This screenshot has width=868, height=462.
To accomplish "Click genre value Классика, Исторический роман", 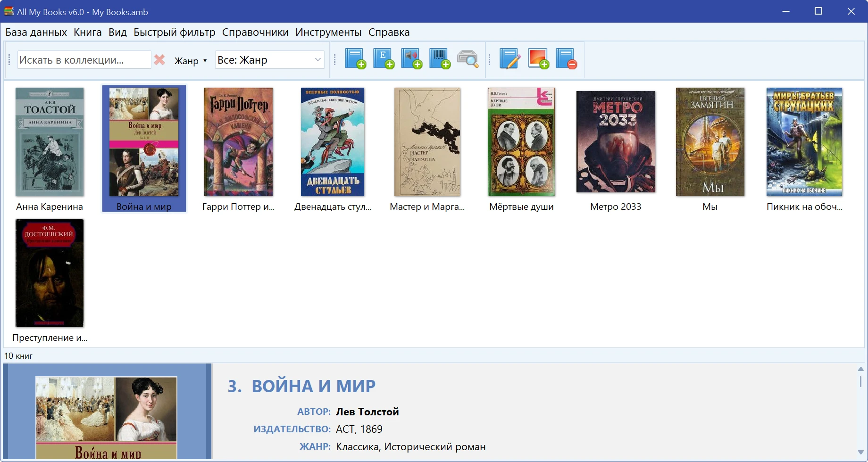I will coord(411,447).
